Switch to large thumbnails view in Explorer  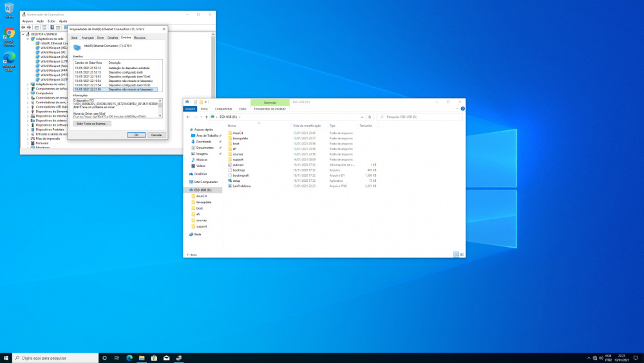click(461, 255)
